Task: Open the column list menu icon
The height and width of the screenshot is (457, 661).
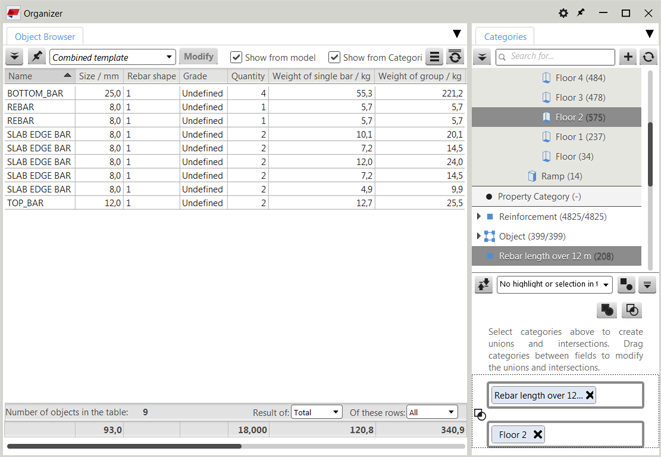Action: [435, 57]
